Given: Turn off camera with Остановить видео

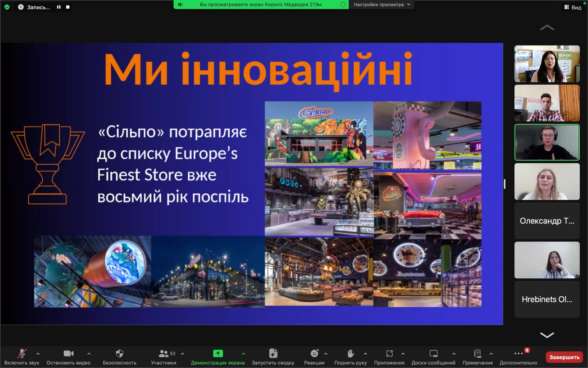Looking at the screenshot, I should pyautogui.click(x=68, y=354).
